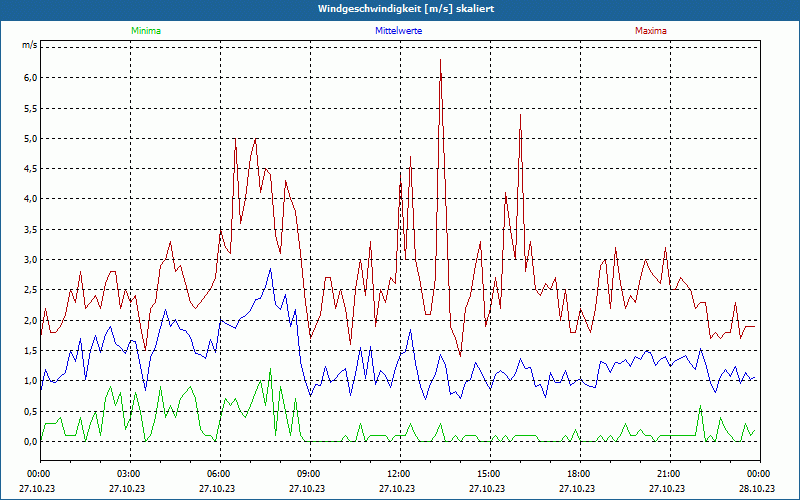Select the 21:00 time axis label
This screenshot has height=500, width=800.
point(668,473)
